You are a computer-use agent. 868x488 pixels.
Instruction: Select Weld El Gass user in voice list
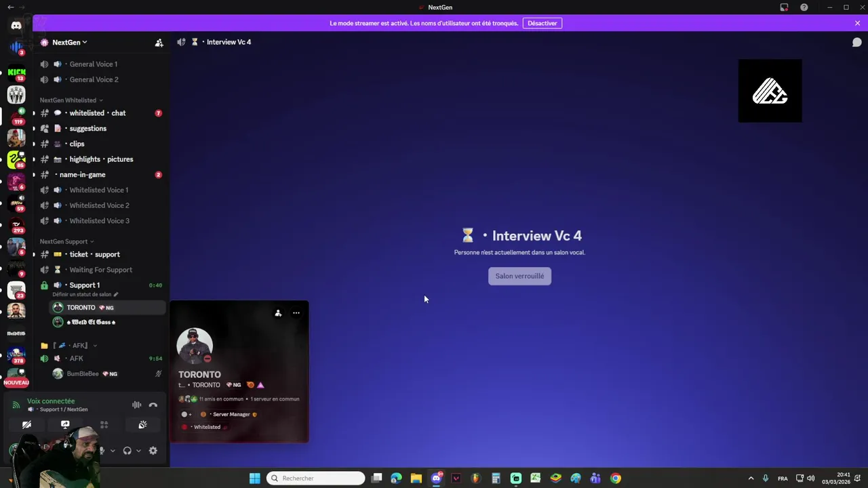[107, 322]
